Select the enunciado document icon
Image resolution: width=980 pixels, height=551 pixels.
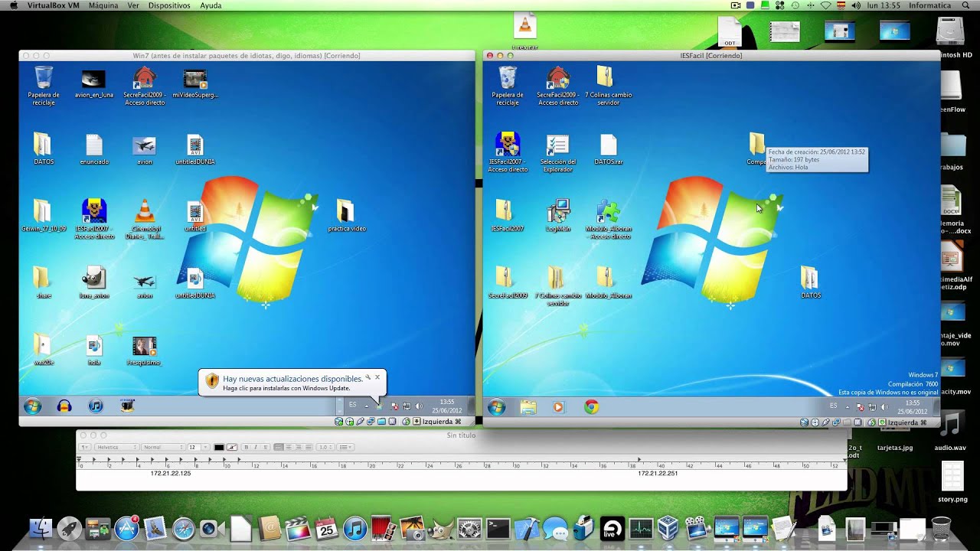pyautogui.click(x=93, y=149)
